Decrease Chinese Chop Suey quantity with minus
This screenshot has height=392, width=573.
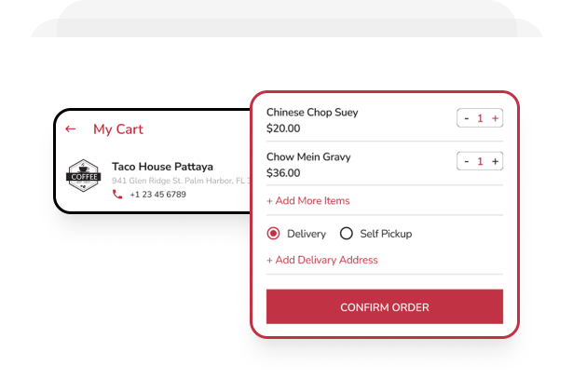(467, 118)
